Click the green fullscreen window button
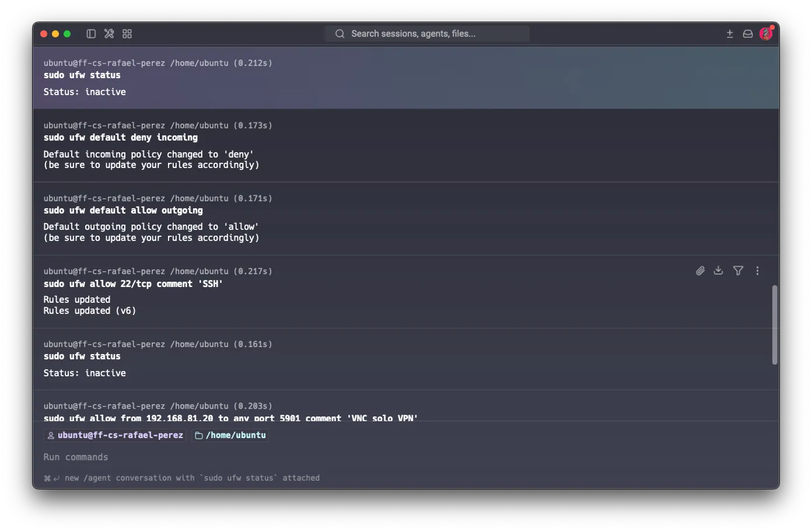Viewport: 812px width, 532px height. 67,34
